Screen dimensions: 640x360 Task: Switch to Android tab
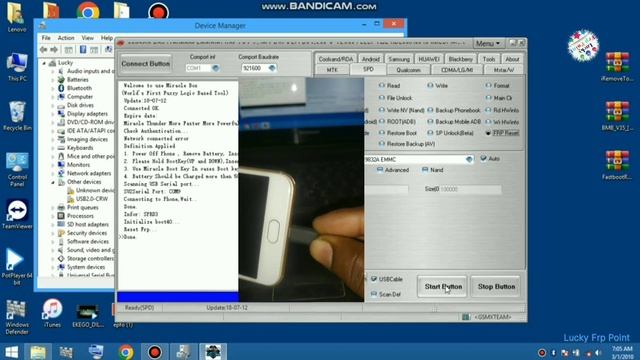371,59
